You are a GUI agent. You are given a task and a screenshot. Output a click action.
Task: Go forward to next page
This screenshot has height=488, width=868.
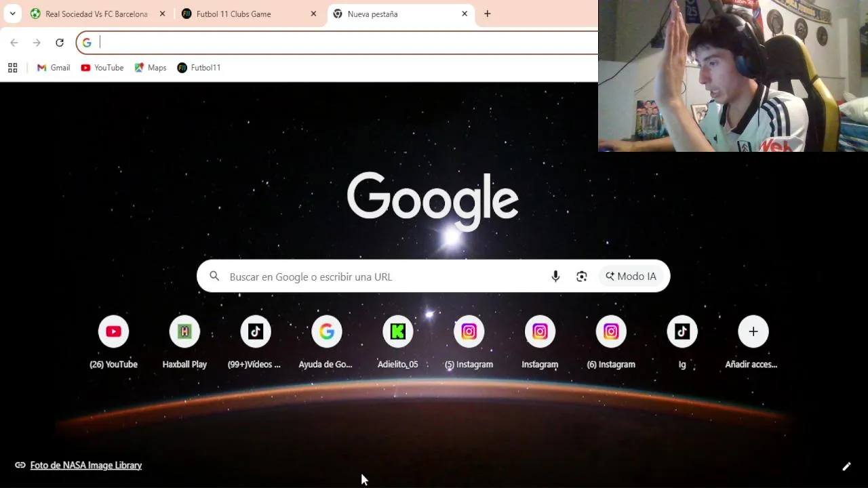[x=37, y=43]
